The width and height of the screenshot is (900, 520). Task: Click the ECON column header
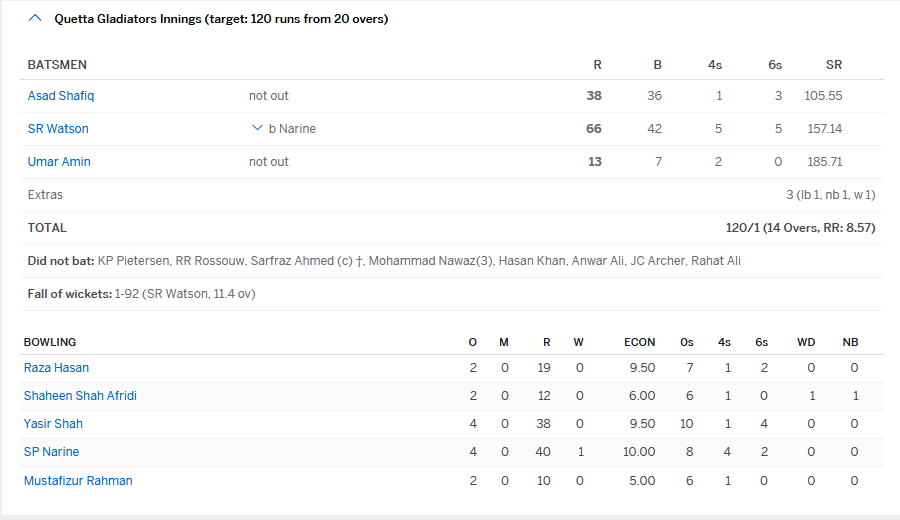(x=639, y=342)
